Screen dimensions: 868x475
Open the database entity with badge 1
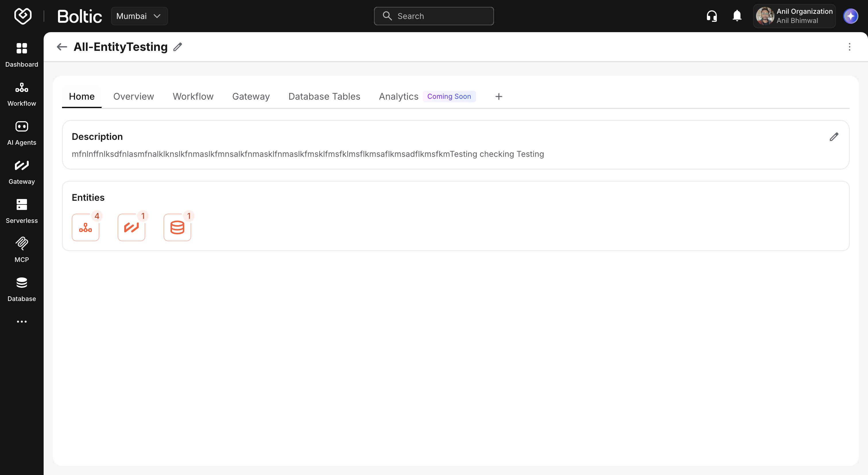click(177, 227)
